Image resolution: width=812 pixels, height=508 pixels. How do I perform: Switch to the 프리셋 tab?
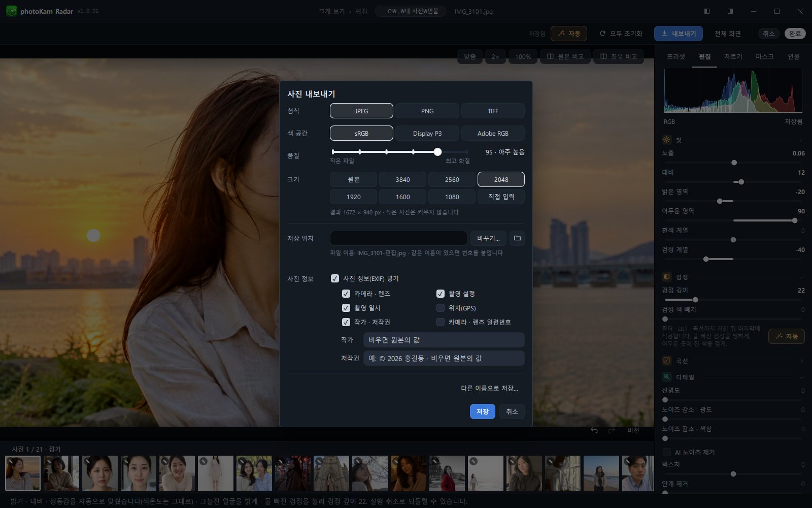click(676, 56)
